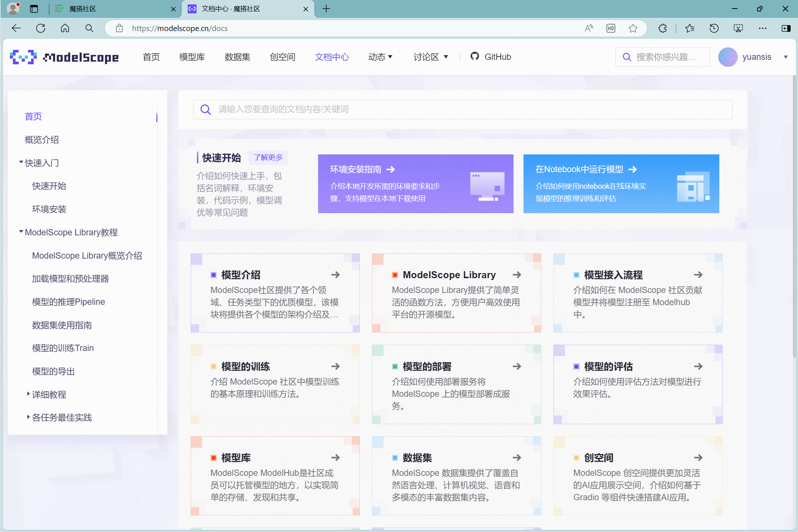Open the tab actions menu icon
Image resolution: width=798 pixels, height=532 pixels.
[x=34, y=9]
